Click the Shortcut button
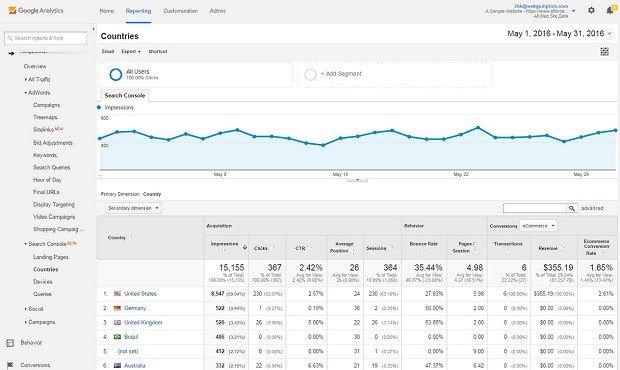This screenshot has height=370, width=620. (x=158, y=51)
